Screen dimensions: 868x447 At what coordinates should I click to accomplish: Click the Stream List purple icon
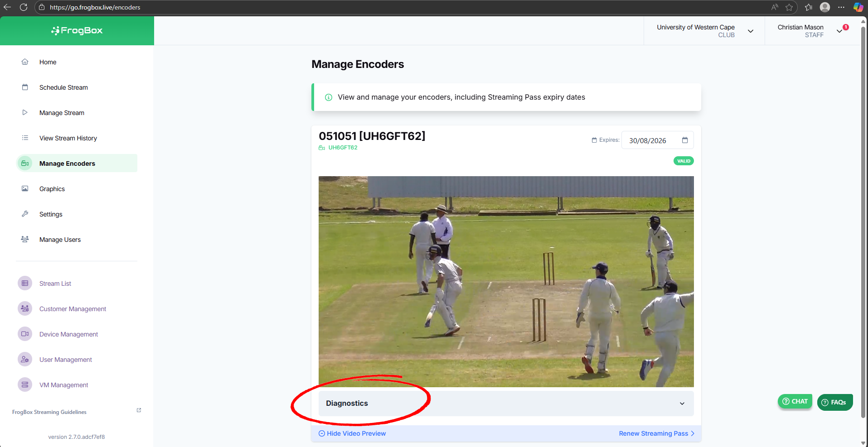[25, 283]
